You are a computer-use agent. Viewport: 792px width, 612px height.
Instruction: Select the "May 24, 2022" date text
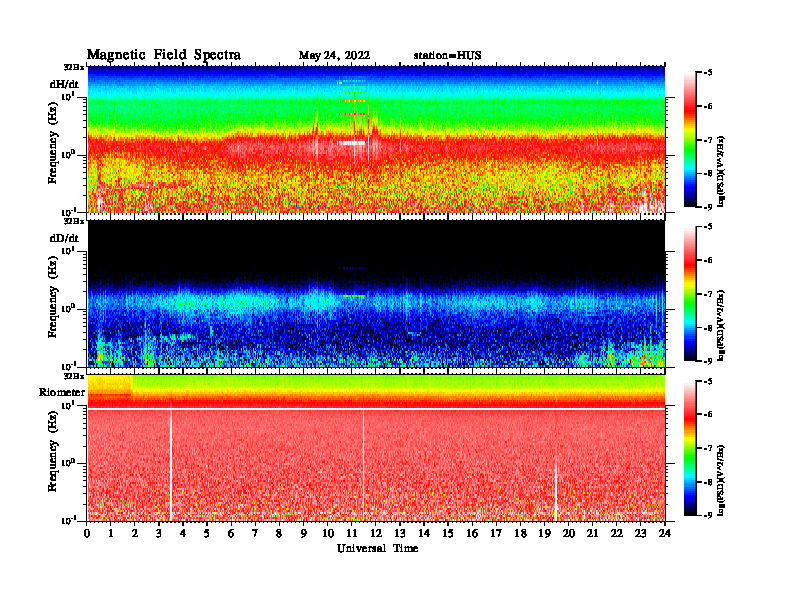[x=334, y=56]
